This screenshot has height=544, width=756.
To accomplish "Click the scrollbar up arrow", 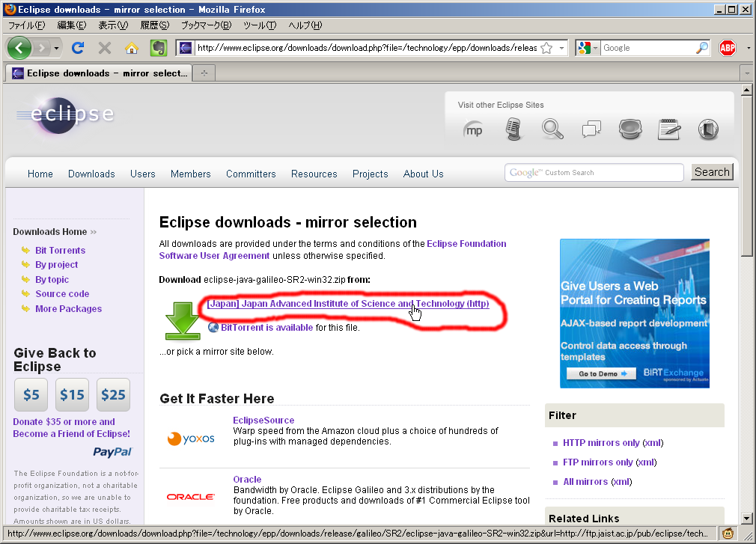I will (746, 90).
